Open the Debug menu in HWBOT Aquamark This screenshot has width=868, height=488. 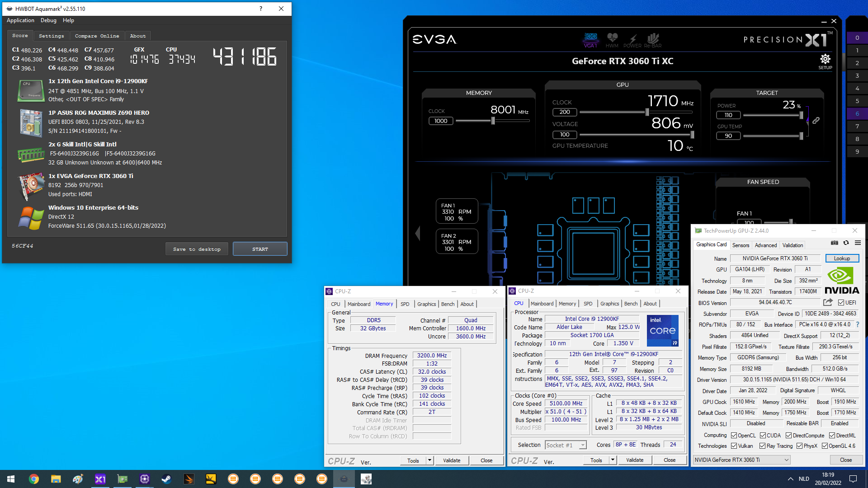[48, 20]
